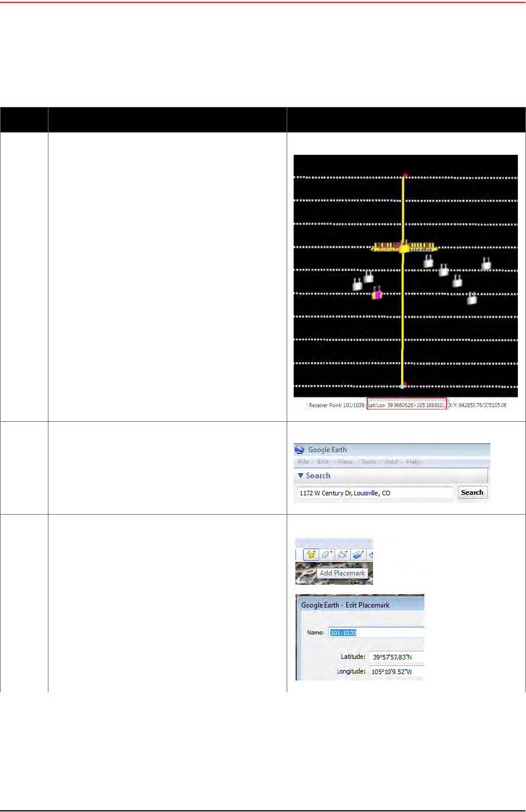This screenshot has height=812, width=526.
Task: Select the Add Path toolbar icon
Action: [343, 554]
